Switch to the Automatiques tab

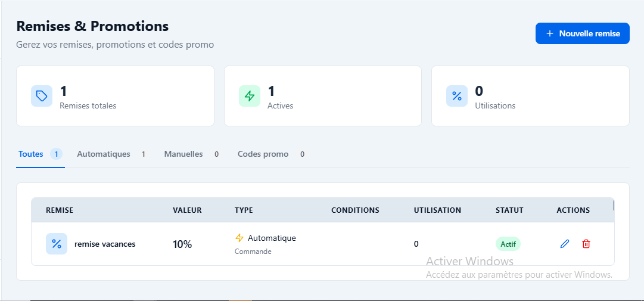point(111,154)
